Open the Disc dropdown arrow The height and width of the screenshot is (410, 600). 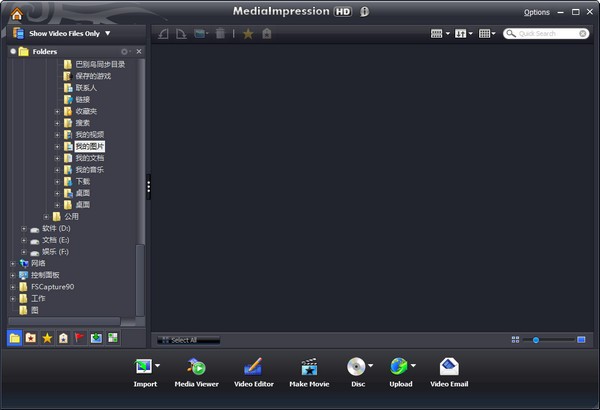pos(370,365)
